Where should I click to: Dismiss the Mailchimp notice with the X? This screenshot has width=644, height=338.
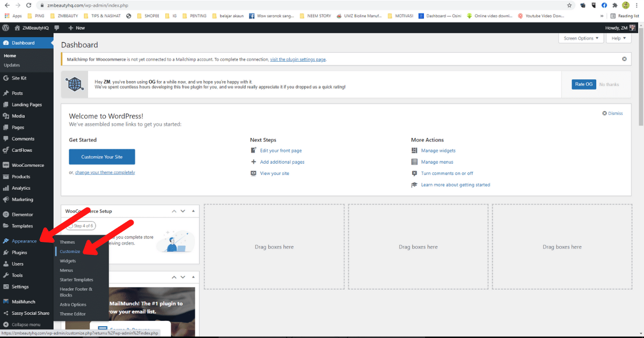[624, 59]
